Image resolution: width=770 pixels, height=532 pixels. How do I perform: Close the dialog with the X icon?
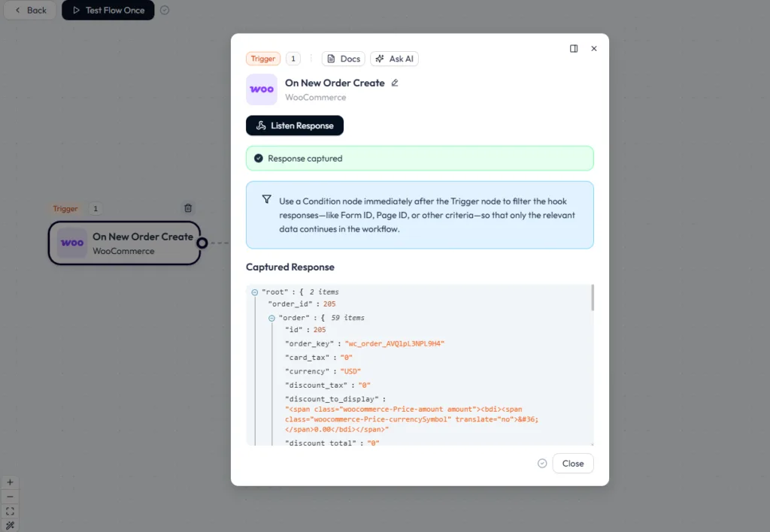(594, 49)
